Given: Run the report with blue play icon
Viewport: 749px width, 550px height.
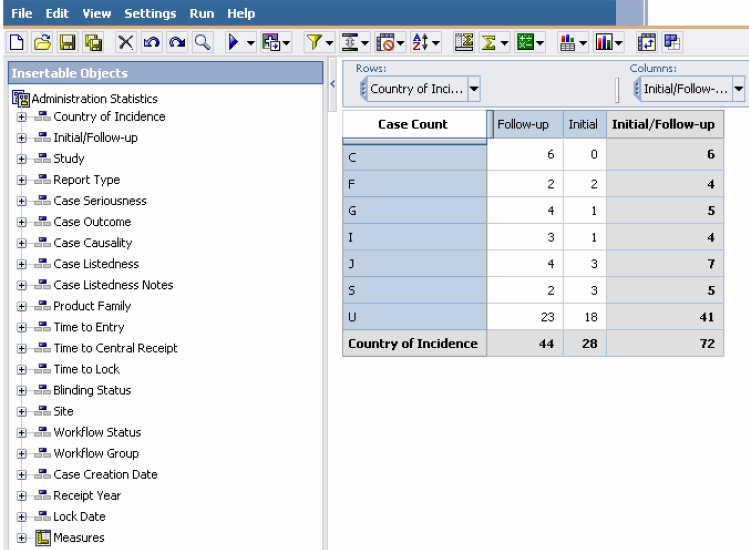Looking at the screenshot, I should [234, 43].
